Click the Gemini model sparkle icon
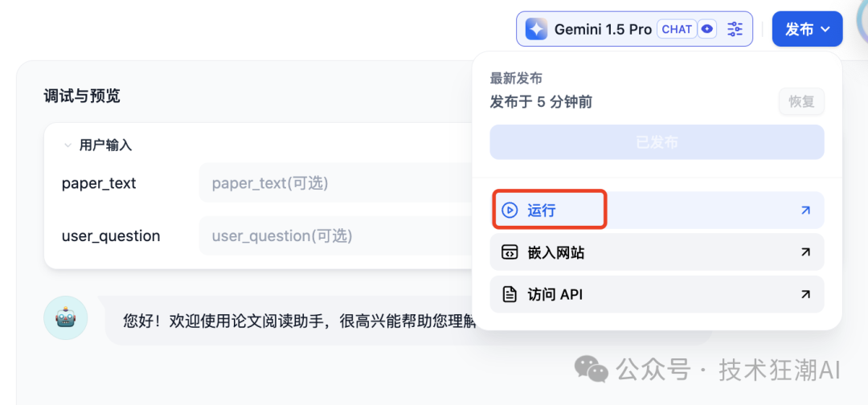868x405 pixels. click(x=537, y=29)
